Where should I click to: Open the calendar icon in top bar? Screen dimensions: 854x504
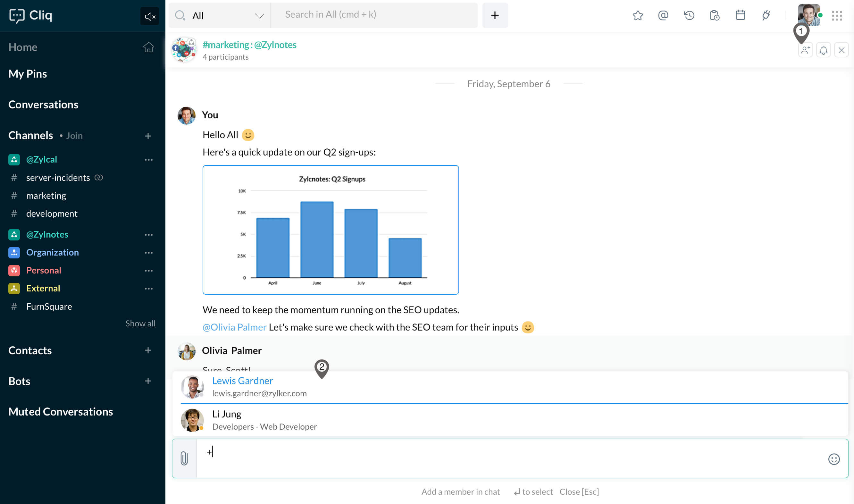[740, 15]
